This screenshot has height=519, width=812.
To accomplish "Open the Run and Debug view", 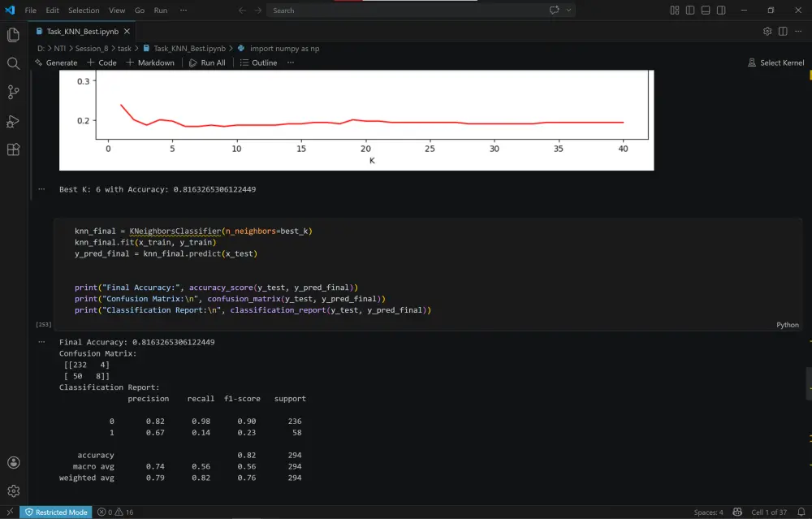I will click(14, 121).
